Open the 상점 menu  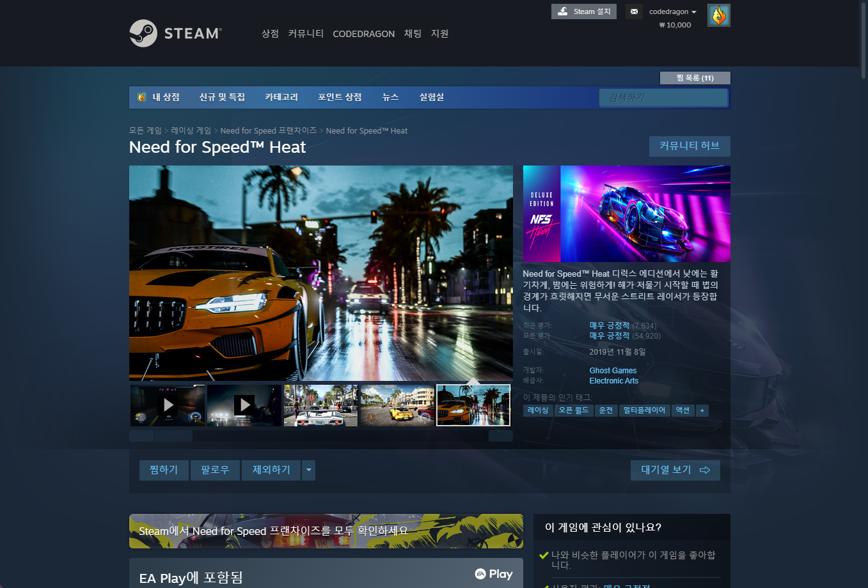(x=270, y=34)
